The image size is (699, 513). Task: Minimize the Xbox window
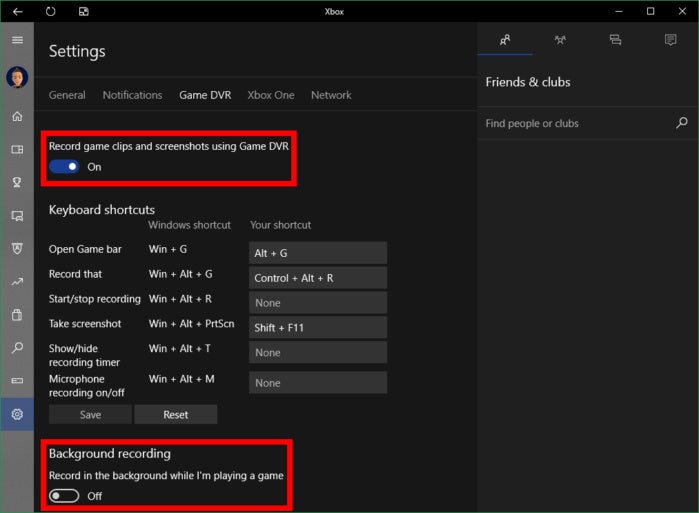point(619,12)
